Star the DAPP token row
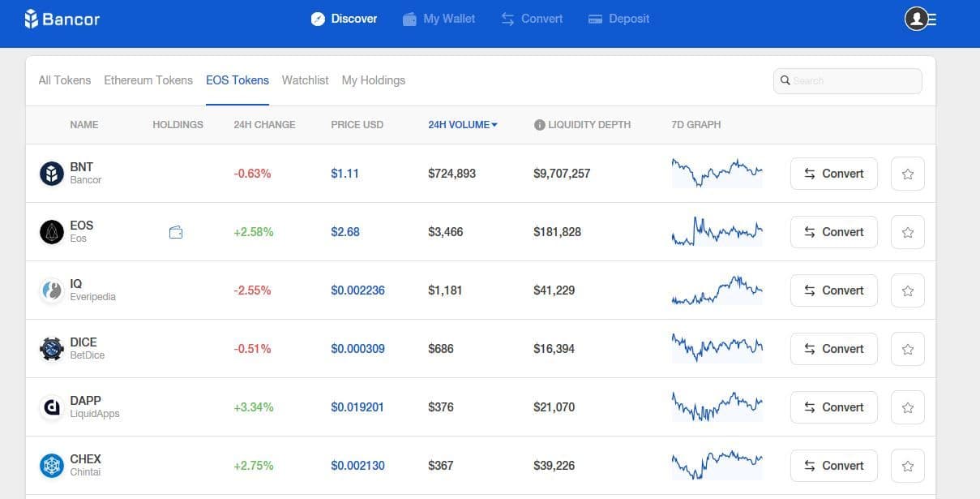Viewport: 980px width, 499px height. [907, 407]
